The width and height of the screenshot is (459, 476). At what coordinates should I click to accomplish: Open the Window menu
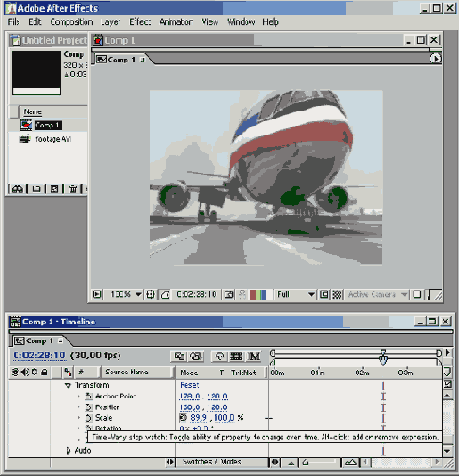click(x=242, y=22)
